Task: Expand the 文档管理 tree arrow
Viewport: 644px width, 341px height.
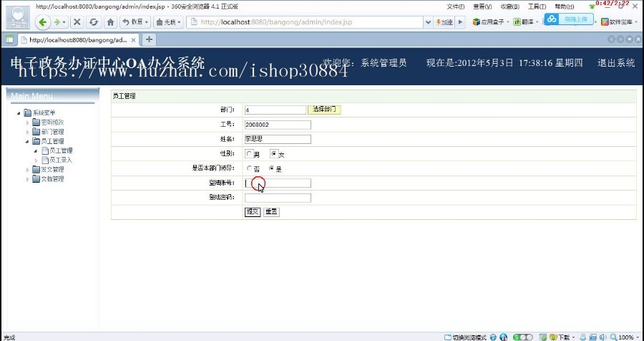Action: pos(28,179)
